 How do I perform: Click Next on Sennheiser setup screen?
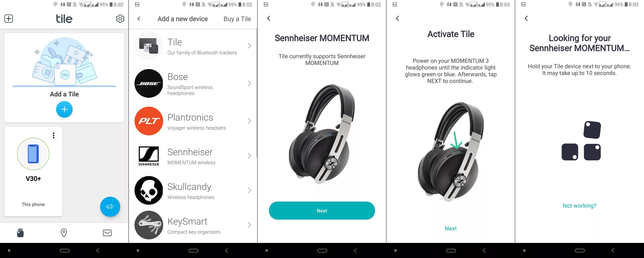click(322, 210)
